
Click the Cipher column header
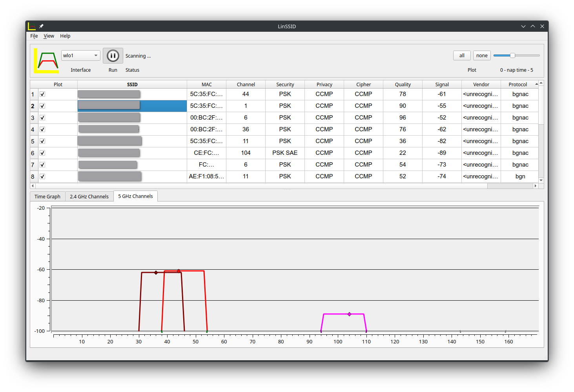point(364,84)
